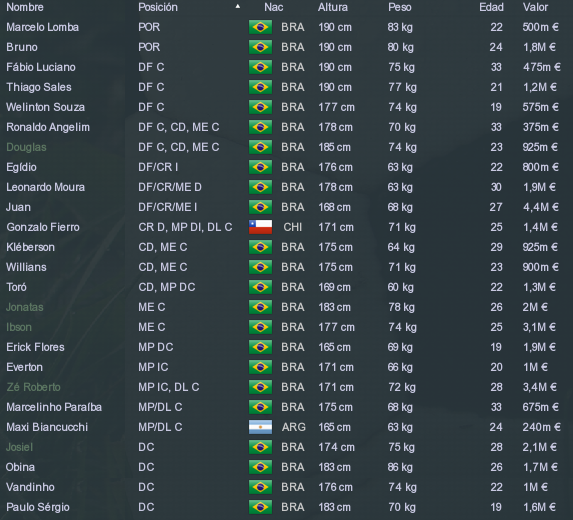Sort players by the Valor column header
The height and width of the screenshot is (520, 573).
click(535, 7)
